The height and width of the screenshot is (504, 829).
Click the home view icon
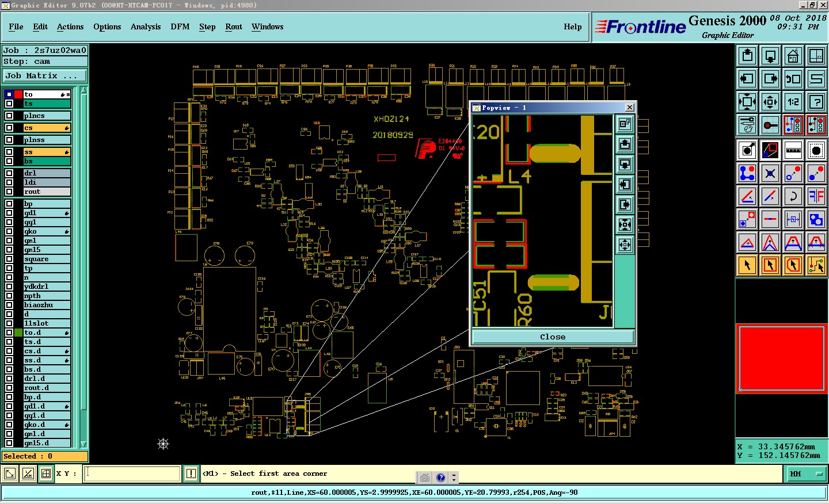pyautogui.click(x=793, y=56)
